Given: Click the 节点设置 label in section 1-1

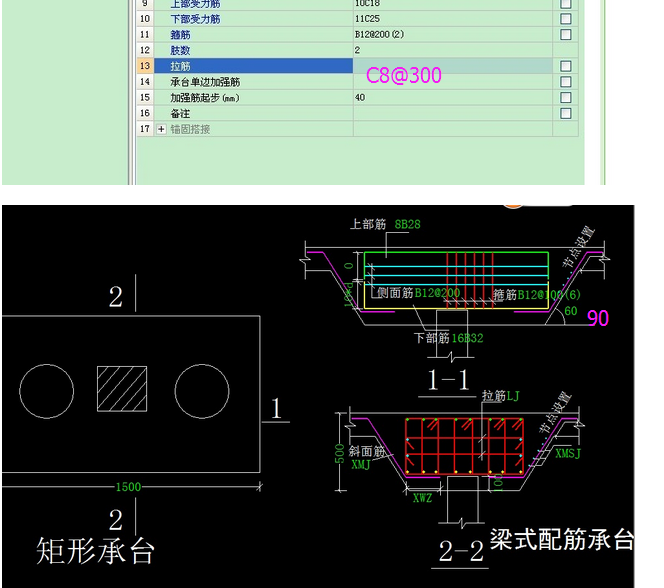Looking at the screenshot, I should coord(578,247).
